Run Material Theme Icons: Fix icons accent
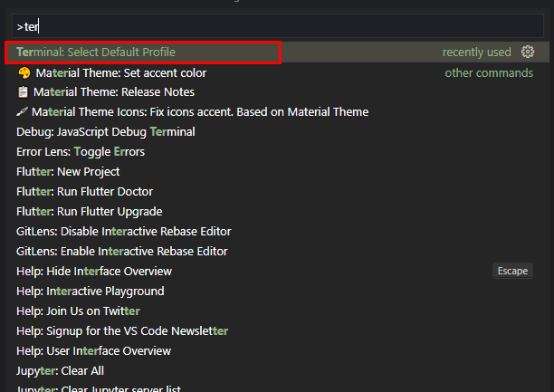554x392 pixels. 277,112
